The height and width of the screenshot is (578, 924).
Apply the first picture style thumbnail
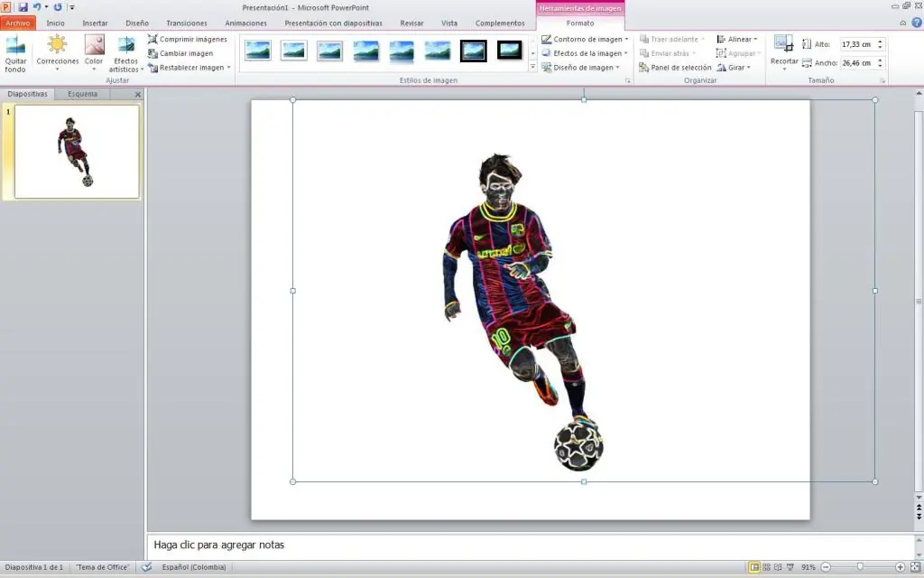tap(257, 51)
